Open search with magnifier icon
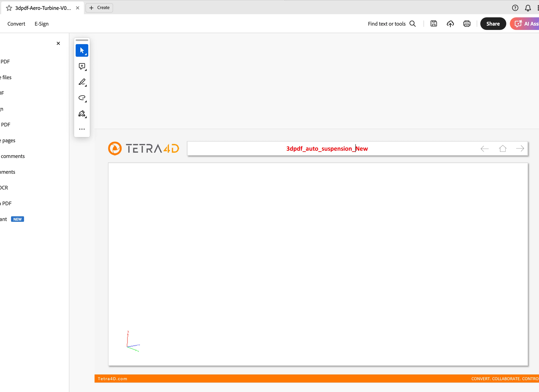 pyautogui.click(x=413, y=23)
